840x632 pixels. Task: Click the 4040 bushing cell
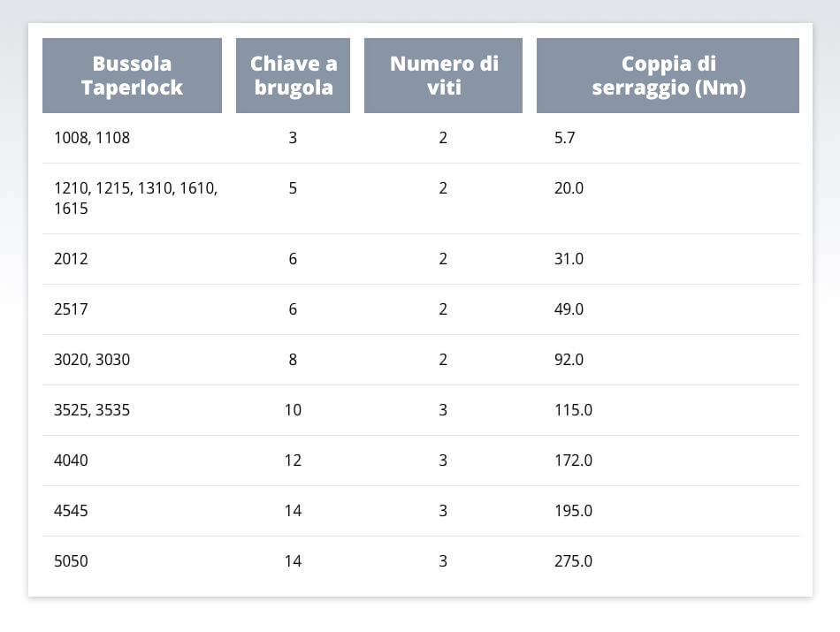point(72,461)
